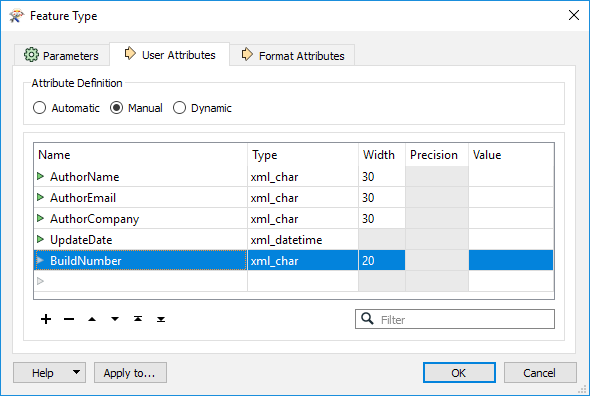Move attribute to bottom of list
This screenshot has height=396, width=590.
point(161,320)
